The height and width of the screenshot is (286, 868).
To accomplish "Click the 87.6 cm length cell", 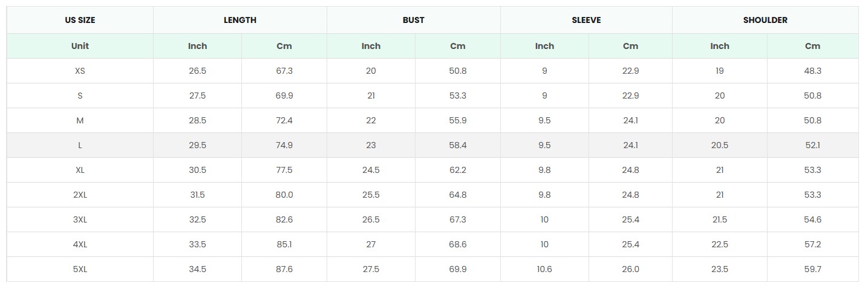I will coord(284,269).
